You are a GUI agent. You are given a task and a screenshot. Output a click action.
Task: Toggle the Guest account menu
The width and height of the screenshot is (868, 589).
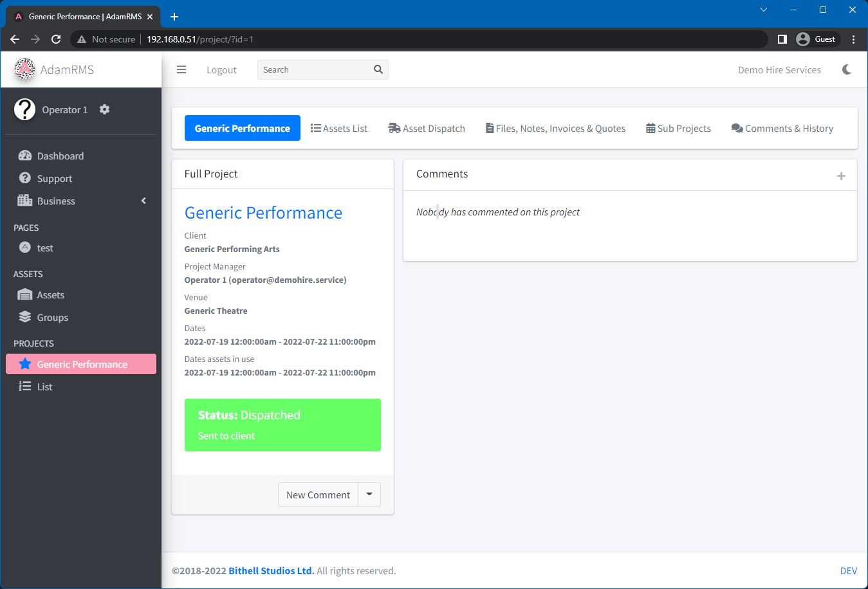click(x=817, y=39)
